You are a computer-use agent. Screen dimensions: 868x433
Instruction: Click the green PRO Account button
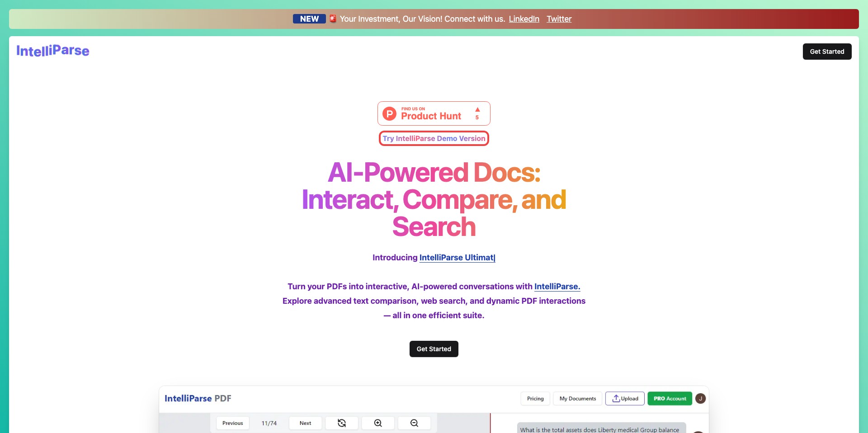coord(670,399)
